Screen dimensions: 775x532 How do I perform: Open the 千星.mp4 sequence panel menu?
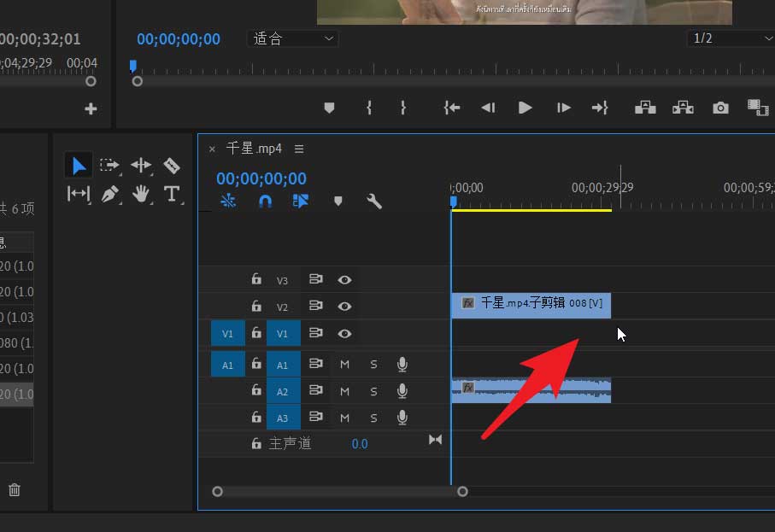pyautogui.click(x=299, y=149)
